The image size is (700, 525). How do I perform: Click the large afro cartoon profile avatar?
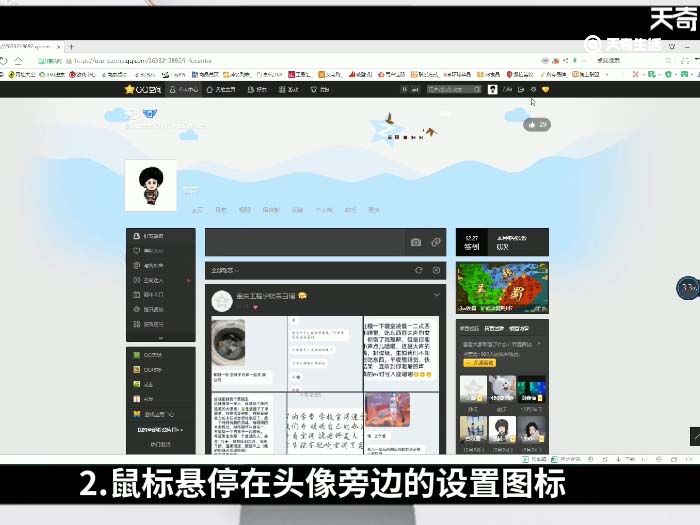click(151, 185)
